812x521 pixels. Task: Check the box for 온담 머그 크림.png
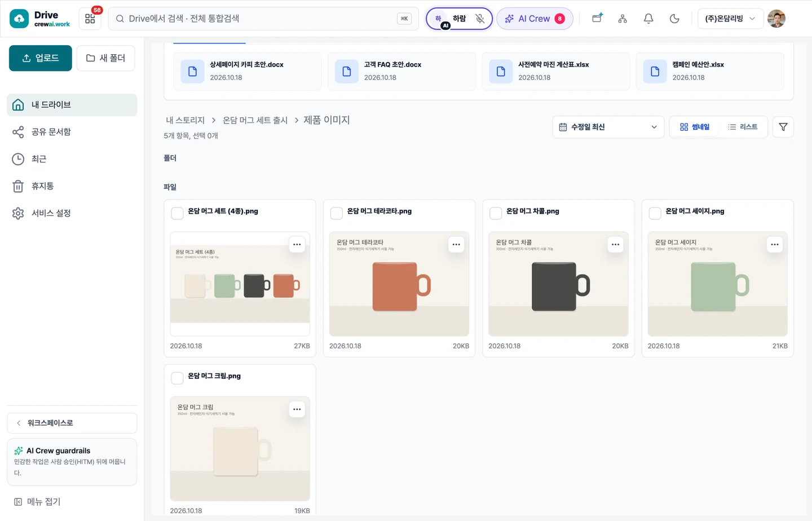(177, 378)
